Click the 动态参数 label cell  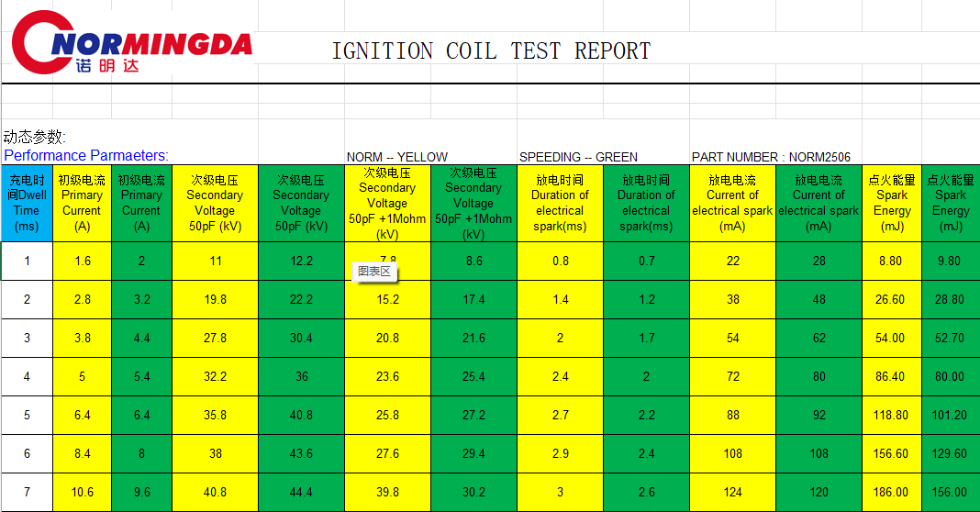[x=35, y=138]
